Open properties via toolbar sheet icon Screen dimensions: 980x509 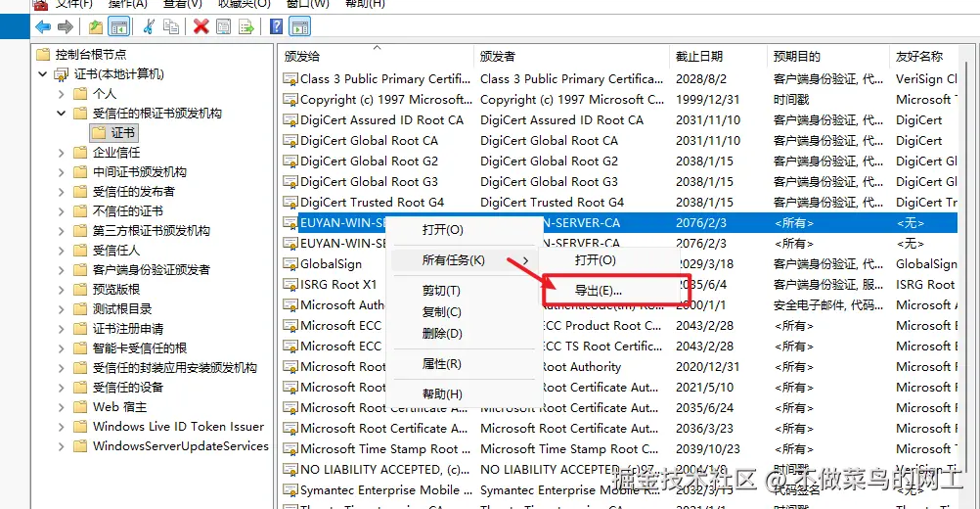(223, 26)
